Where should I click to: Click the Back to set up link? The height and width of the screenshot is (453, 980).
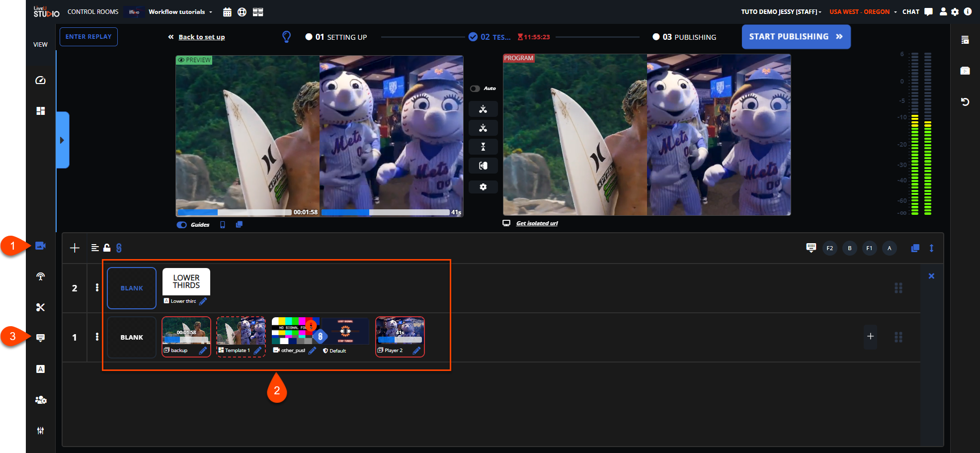tap(201, 37)
